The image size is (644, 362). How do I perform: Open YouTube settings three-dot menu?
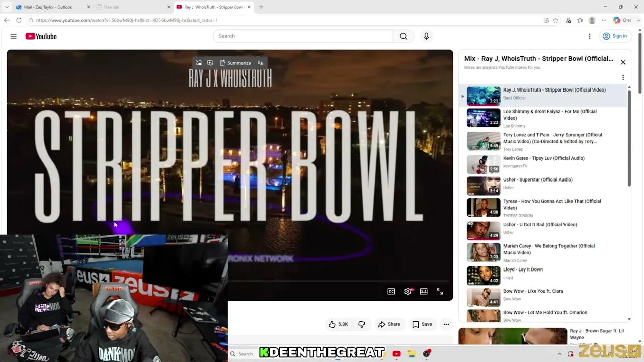click(x=590, y=36)
